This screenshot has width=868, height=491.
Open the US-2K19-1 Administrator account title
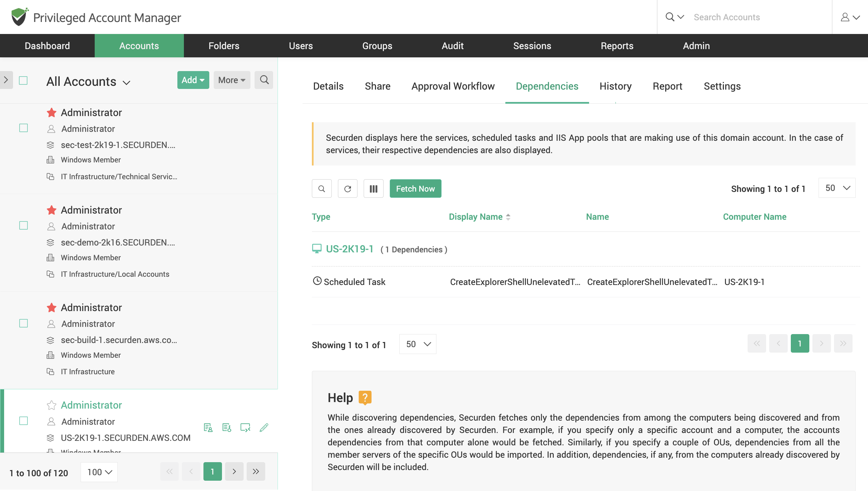[x=91, y=405]
